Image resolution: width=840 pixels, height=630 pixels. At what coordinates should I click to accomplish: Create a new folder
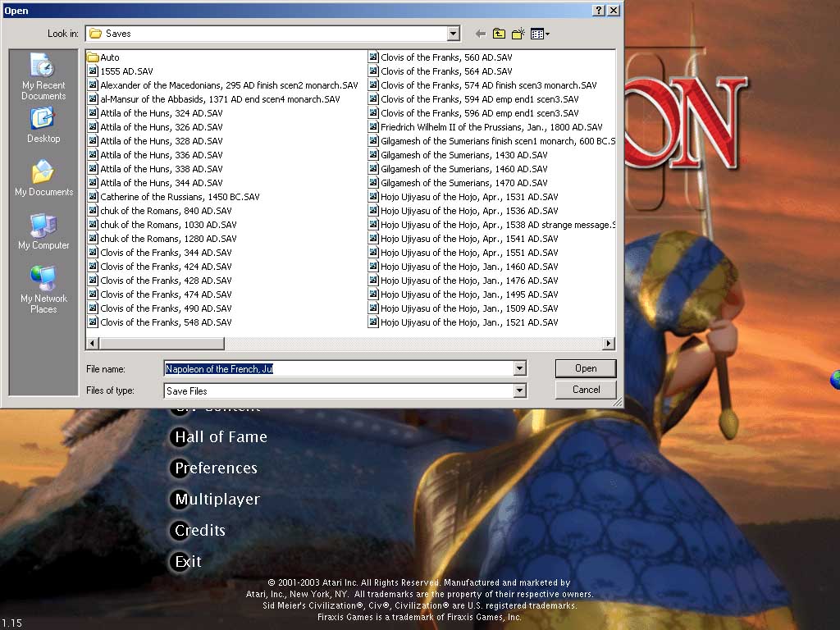tap(518, 34)
